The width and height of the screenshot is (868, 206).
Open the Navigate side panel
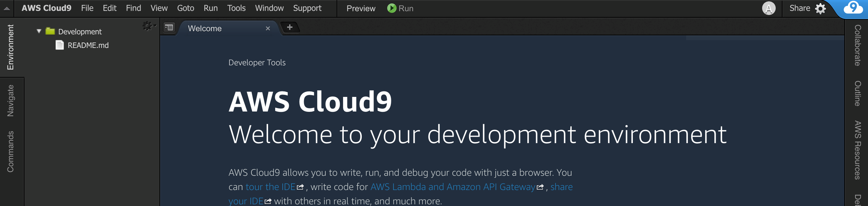(11, 101)
